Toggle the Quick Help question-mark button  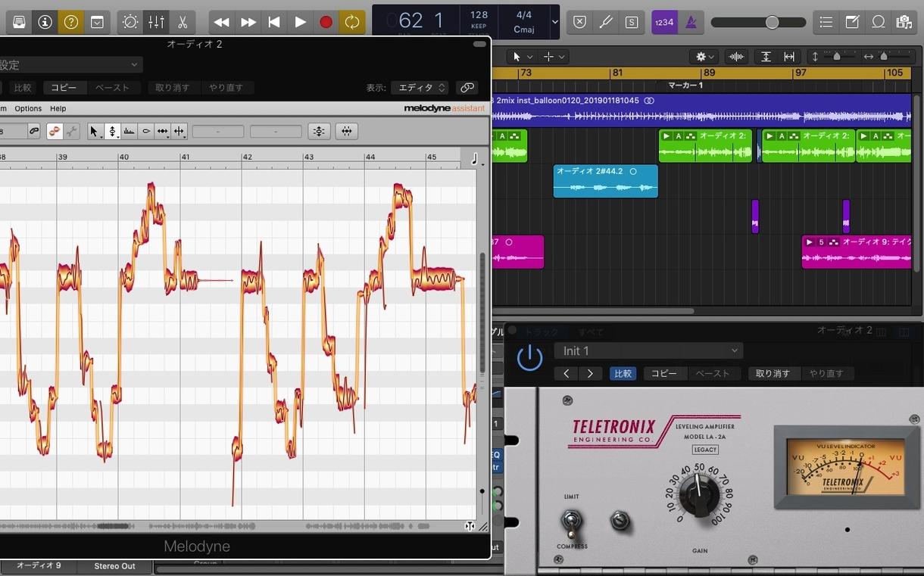tap(70, 22)
